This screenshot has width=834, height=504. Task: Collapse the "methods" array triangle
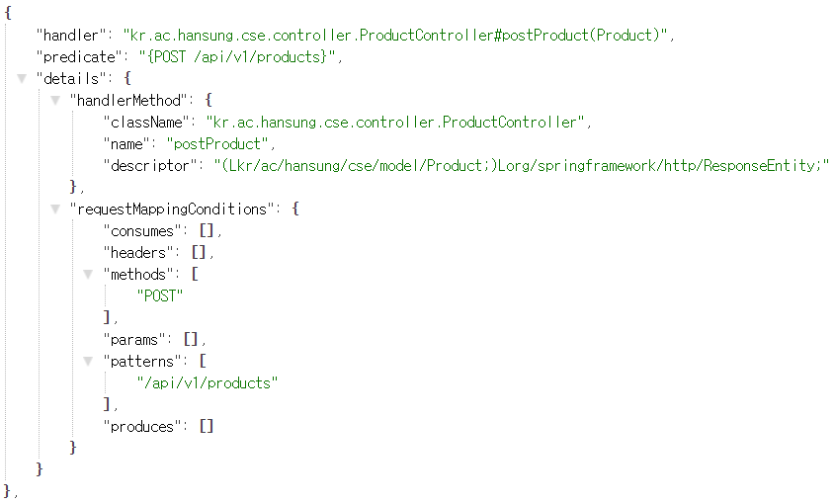coord(88,274)
